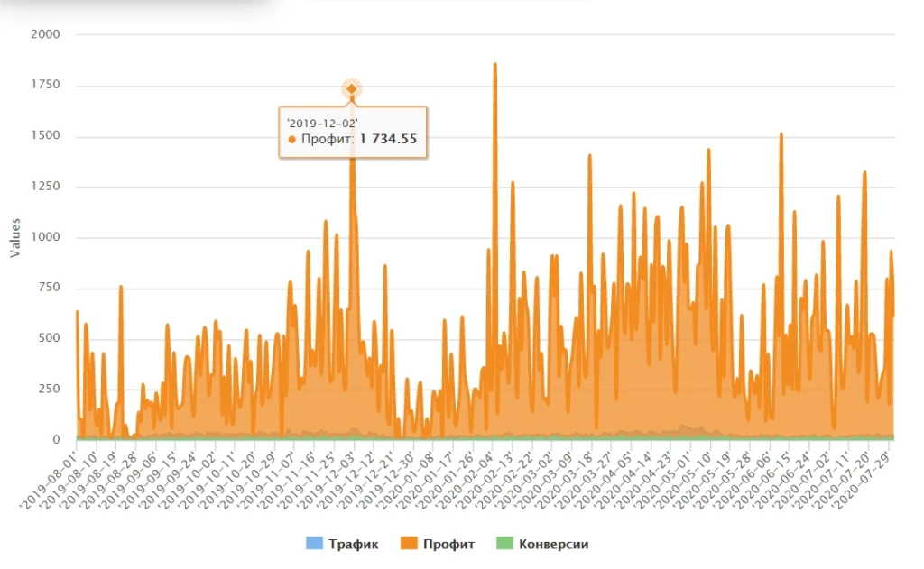Click the vertical Values axis title
Image resolution: width=924 pixels, height=569 pixels.
click(x=15, y=238)
